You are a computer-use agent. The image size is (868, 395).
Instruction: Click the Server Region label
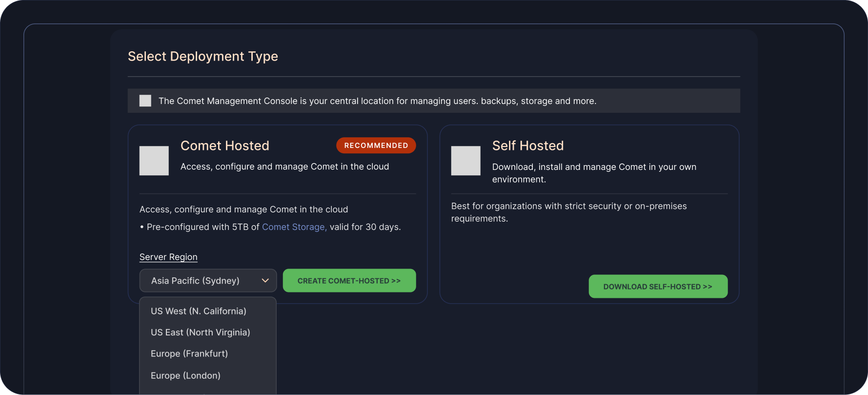[x=168, y=257]
